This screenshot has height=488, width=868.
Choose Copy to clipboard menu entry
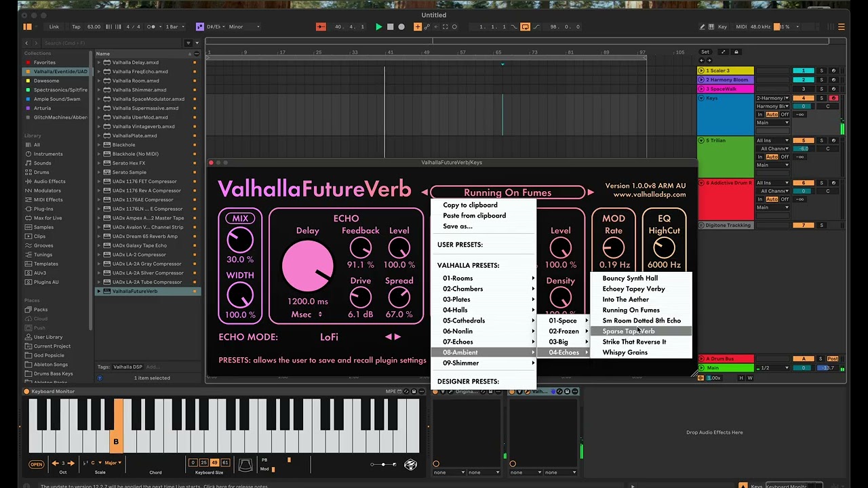(470, 205)
